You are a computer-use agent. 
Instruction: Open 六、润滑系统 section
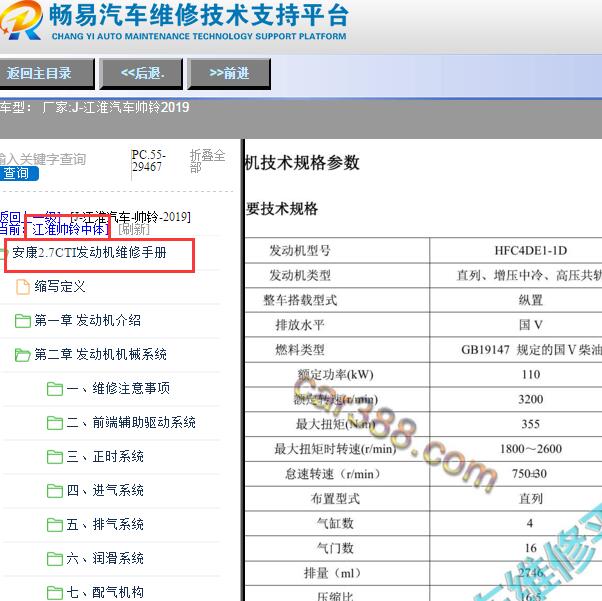coord(105,558)
